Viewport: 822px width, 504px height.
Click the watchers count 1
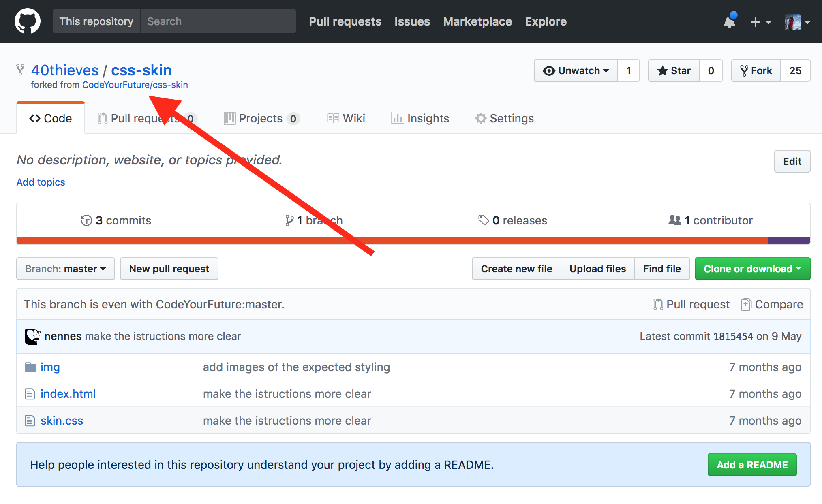click(629, 70)
